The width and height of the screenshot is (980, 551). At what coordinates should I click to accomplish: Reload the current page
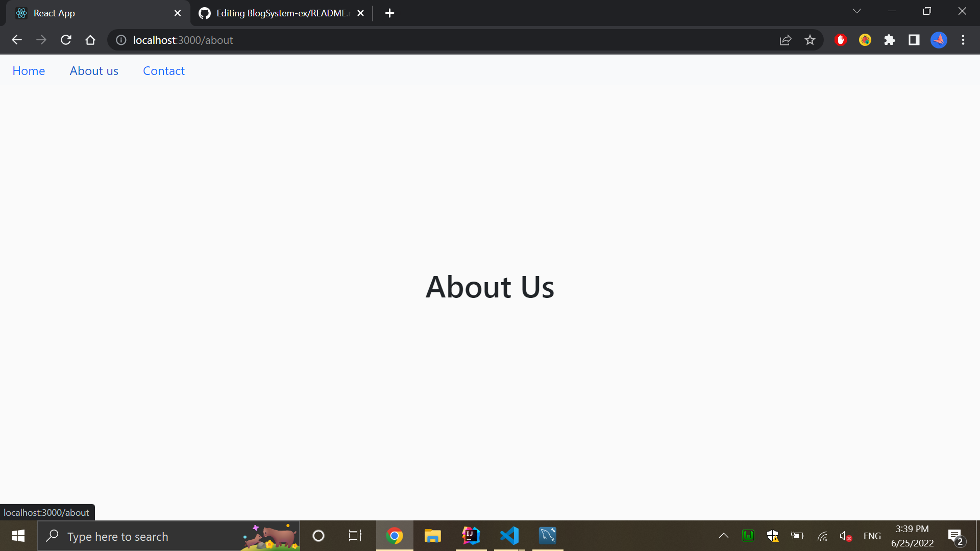coord(66,40)
